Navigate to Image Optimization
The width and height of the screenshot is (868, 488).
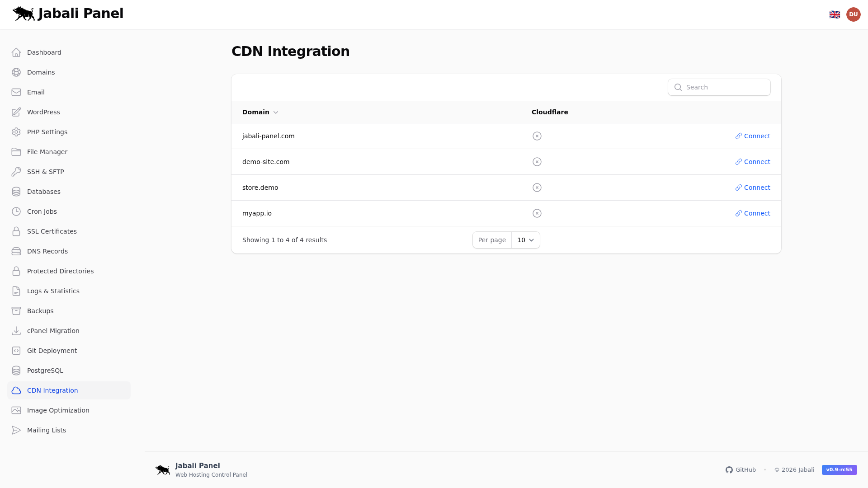click(58, 410)
